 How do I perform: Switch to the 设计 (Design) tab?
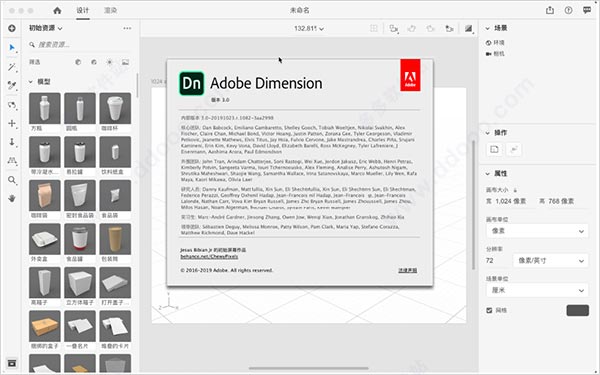click(82, 10)
